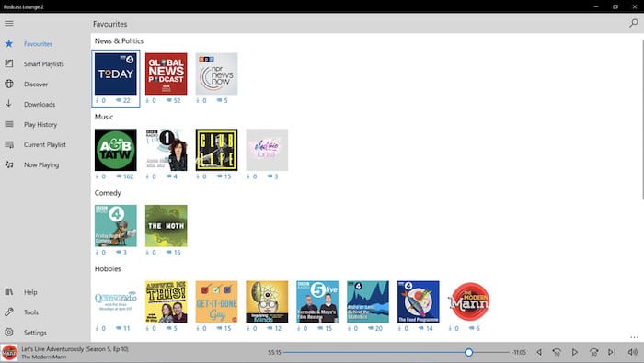Open Settings from the sidebar

35,333
